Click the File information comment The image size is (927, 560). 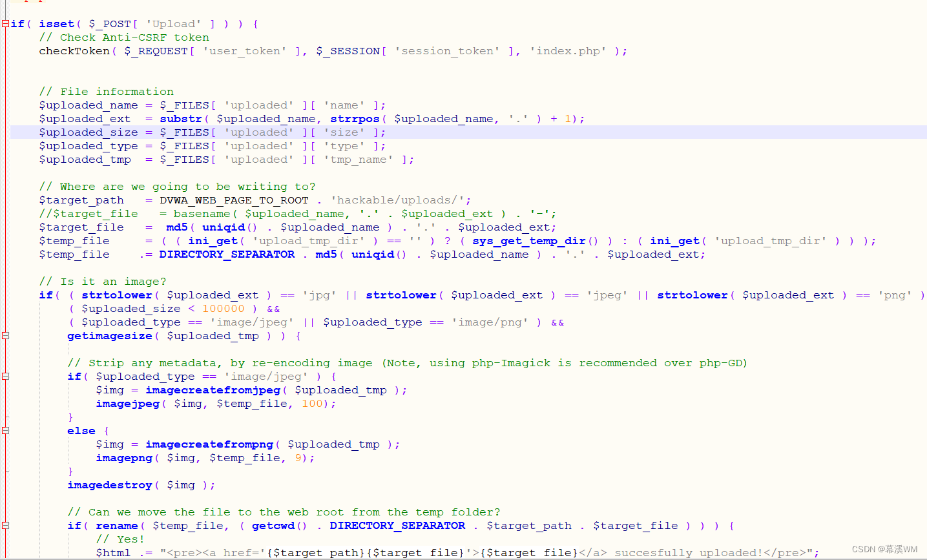click(x=107, y=92)
